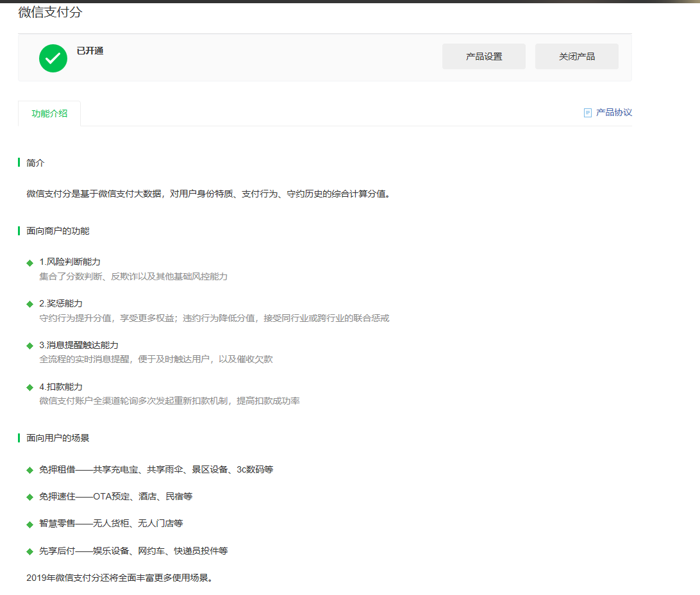700x595 pixels.
Task: Click the green checkmark status icon
Action: pyautogui.click(x=53, y=58)
